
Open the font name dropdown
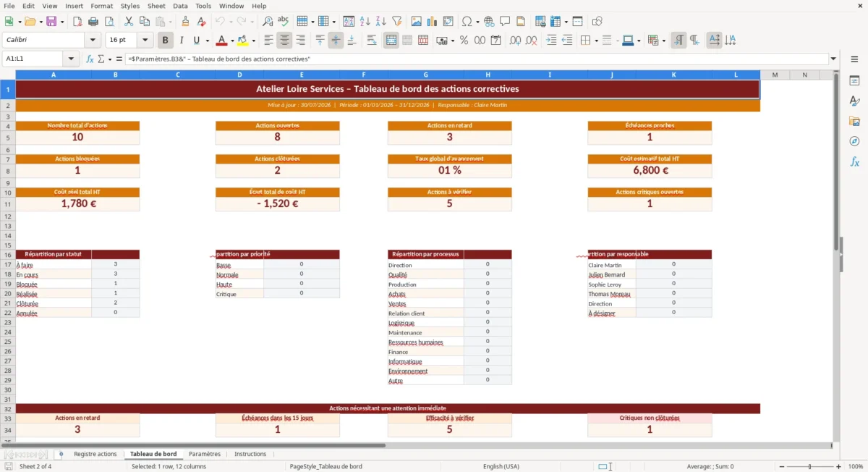click(x=93, y=41)
